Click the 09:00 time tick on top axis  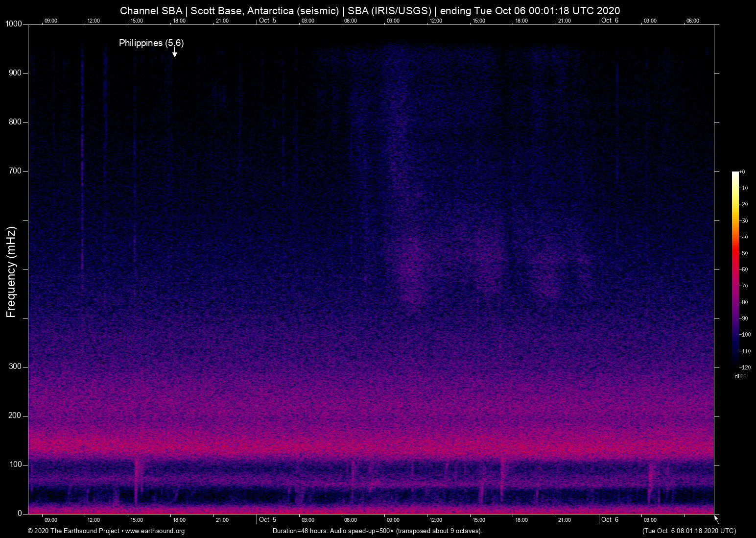[x=51, y=21]
